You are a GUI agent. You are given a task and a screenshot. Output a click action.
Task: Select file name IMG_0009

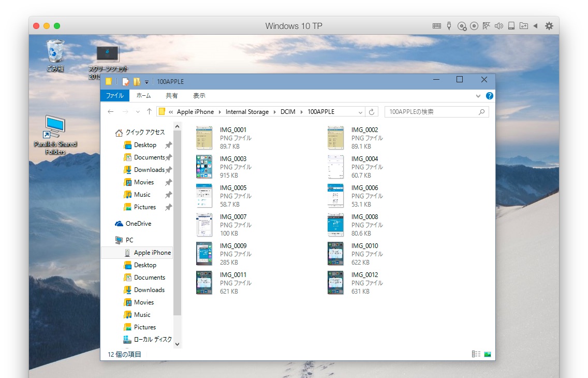tap(233, 245)
